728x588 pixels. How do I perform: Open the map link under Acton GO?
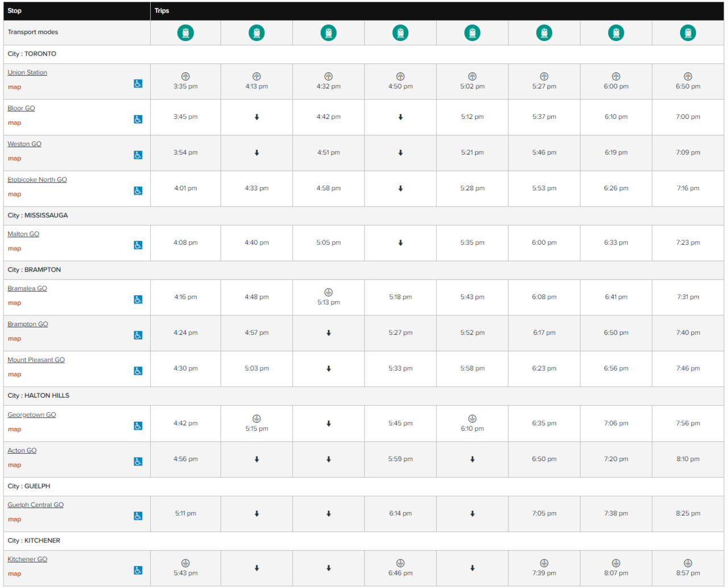(14, 465)
